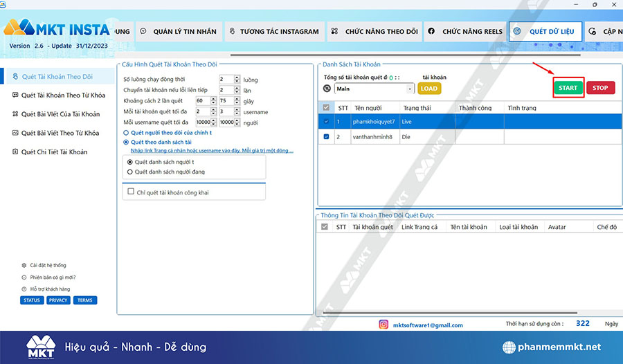This screenshot has height=364, width=623.
Task: Click Trạng thái column header
Action: 427,108
